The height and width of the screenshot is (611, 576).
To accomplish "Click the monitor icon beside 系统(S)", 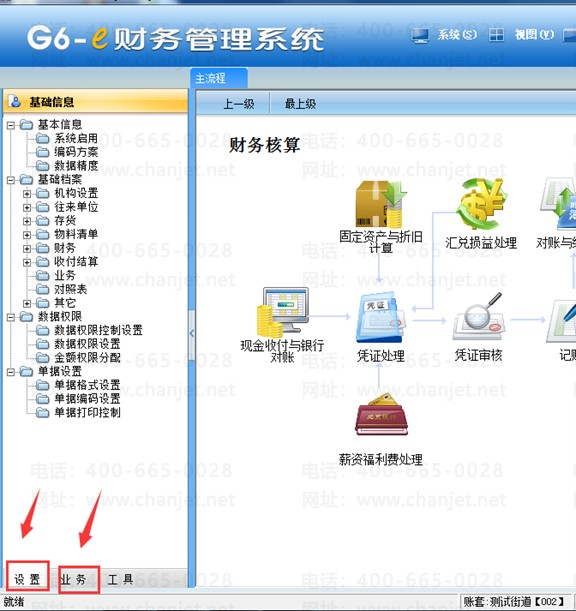I will (420, 35).
